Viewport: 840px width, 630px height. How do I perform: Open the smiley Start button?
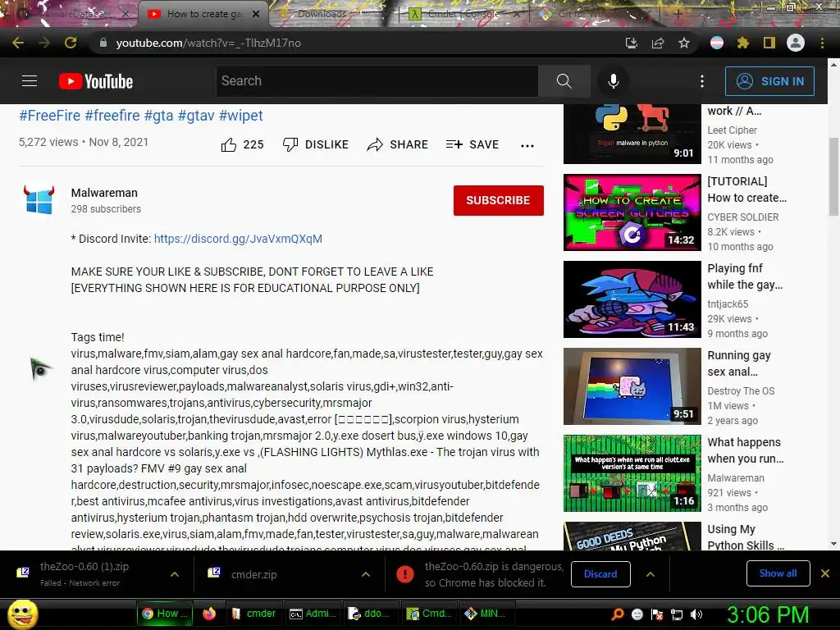[22, 614]
